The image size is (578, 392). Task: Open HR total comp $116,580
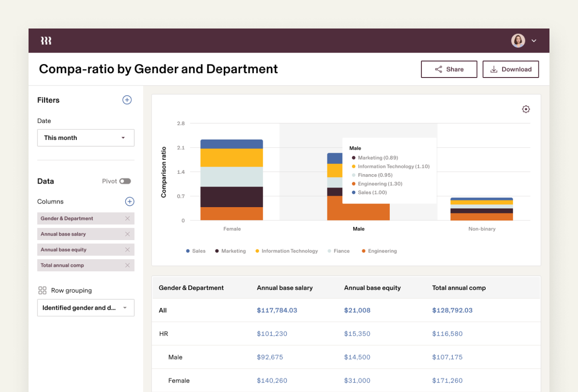(x=447, y=334)
